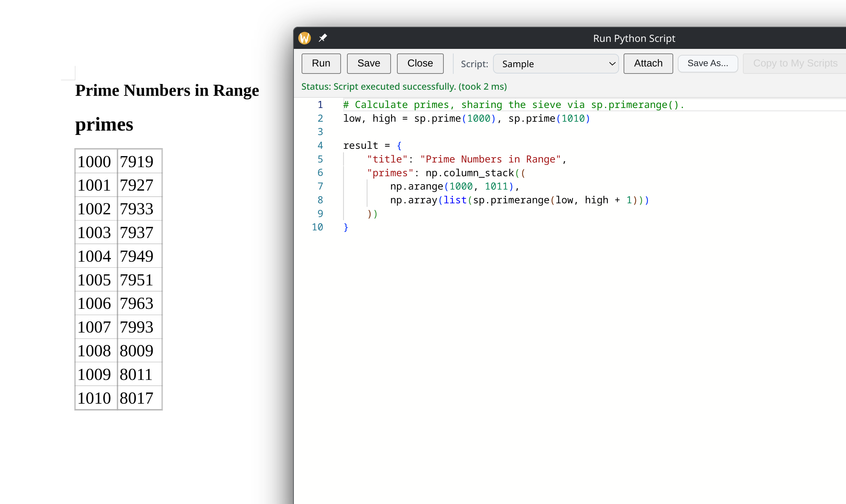The width and height of the screenshot is (846, 504).
Task: Click table cell 7993
Action: tap(140, 327)
